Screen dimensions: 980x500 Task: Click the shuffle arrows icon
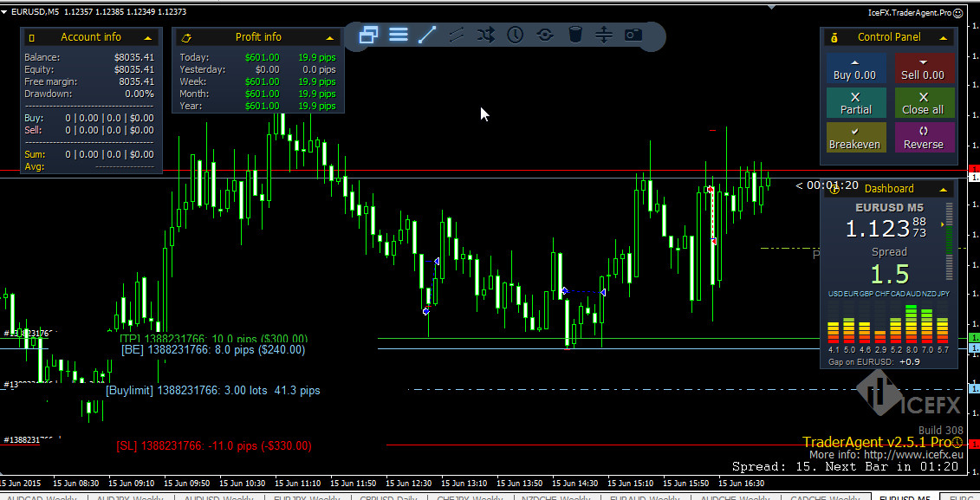(485, 35)
